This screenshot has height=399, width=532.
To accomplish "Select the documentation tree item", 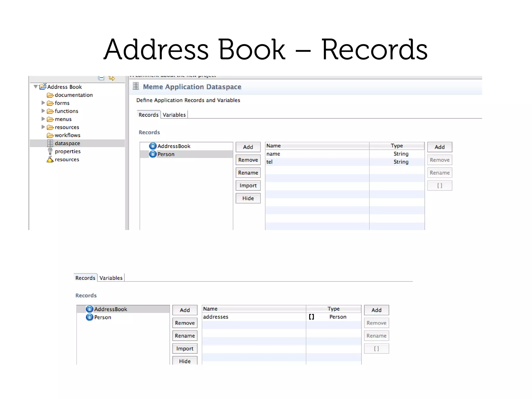I will click(x=74, y=95).
